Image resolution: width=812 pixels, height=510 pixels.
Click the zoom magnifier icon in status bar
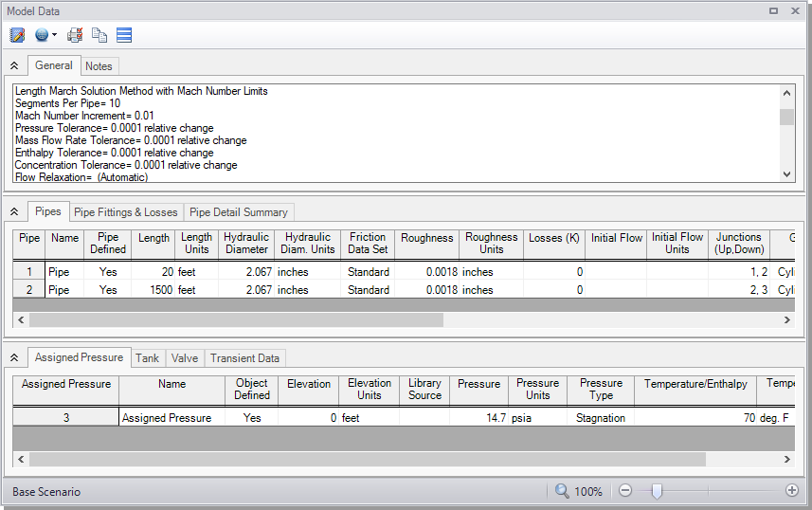(562, 490)
